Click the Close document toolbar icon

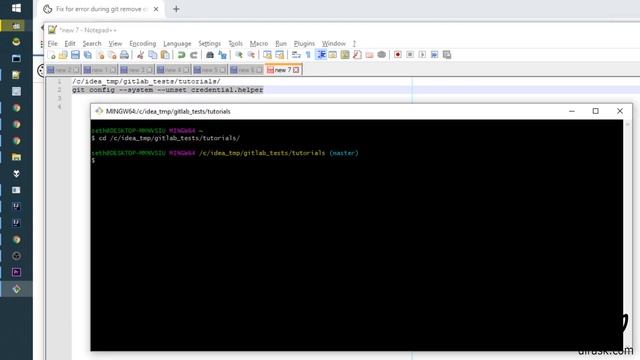tap(100, 55)
